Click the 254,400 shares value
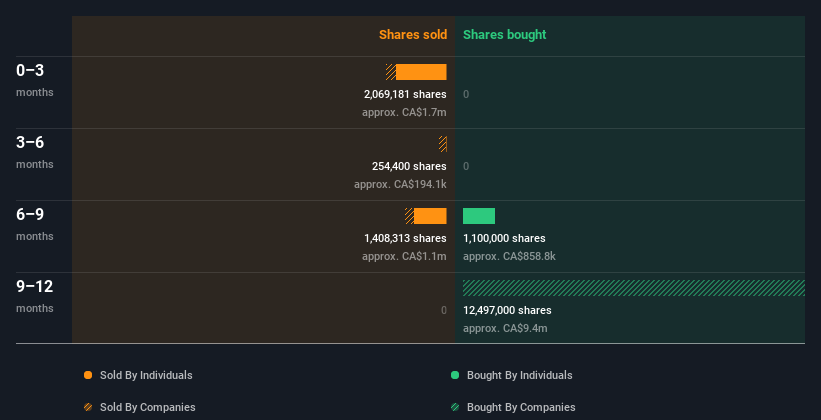821x420 pixels. coord(409,166)
